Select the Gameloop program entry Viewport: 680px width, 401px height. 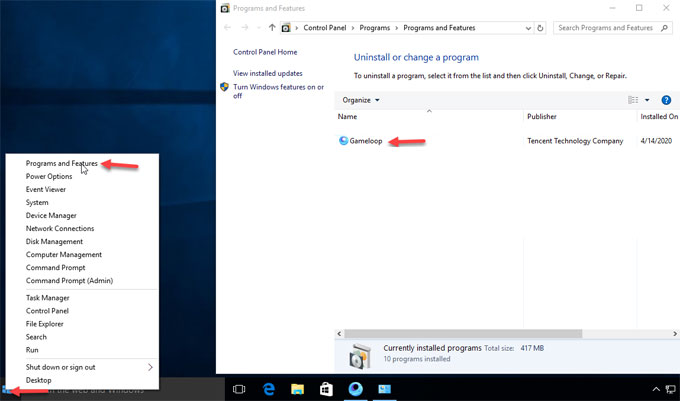366,141
